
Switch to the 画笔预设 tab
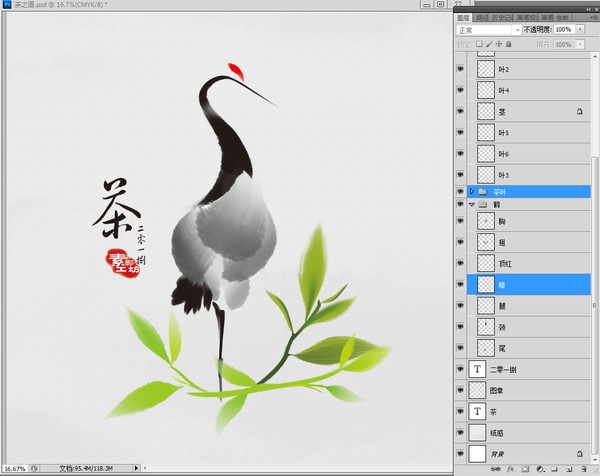click(527, 18)
